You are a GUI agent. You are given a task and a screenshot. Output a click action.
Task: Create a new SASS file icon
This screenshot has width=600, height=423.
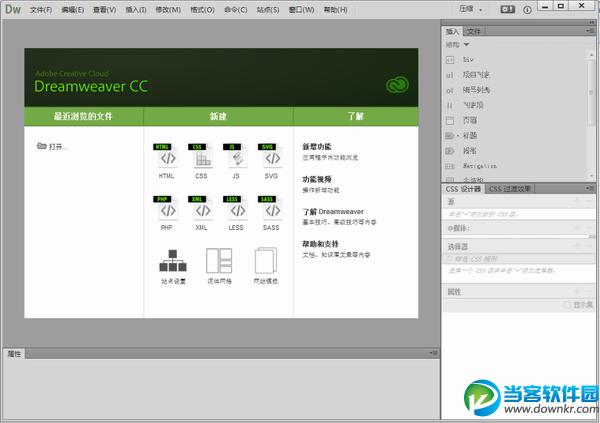[x=271, y=208]
